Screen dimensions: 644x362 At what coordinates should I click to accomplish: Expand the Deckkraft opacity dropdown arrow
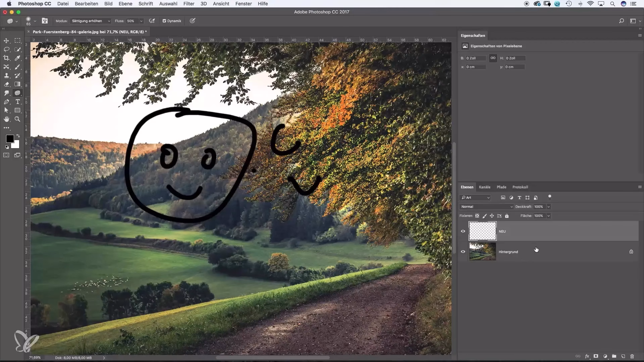coord(548,207)
